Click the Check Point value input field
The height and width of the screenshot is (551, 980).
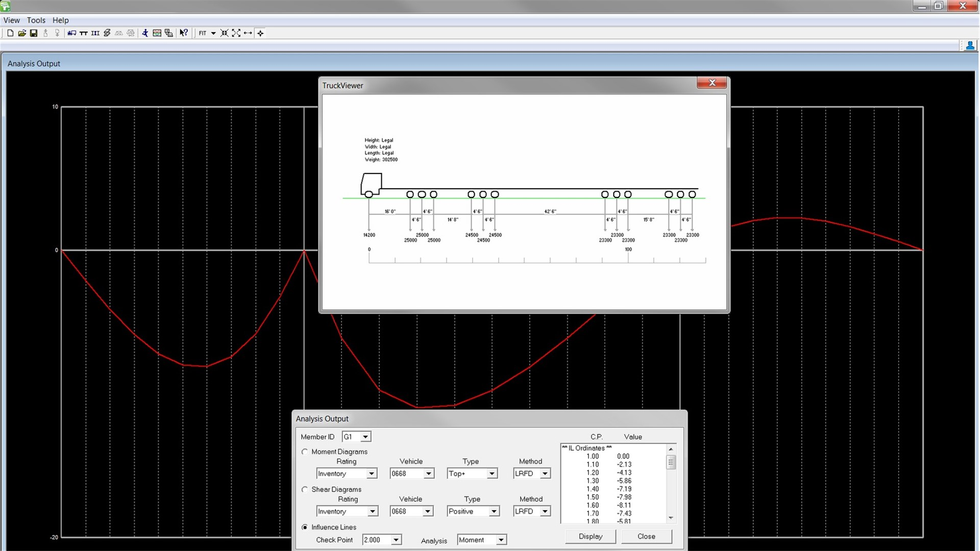point(376,540)
